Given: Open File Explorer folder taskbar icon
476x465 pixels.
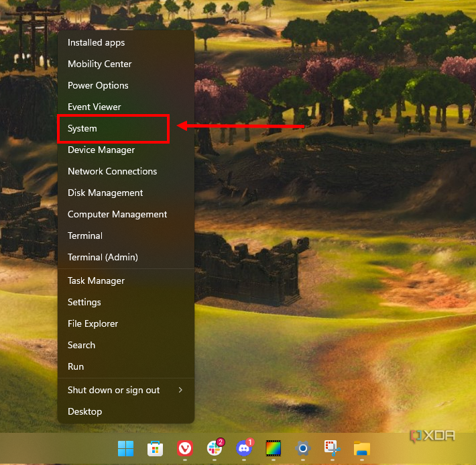Looking at the screenshot, I should point(362,449).
